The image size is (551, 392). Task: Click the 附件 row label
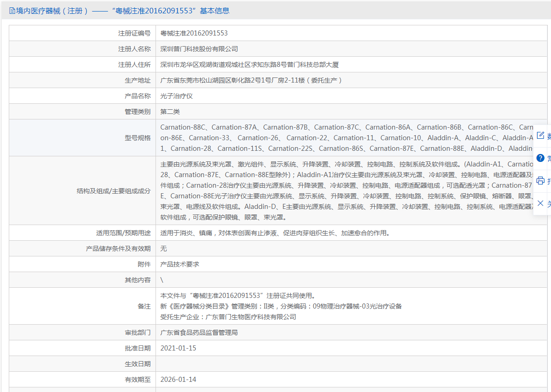point(144,265)
